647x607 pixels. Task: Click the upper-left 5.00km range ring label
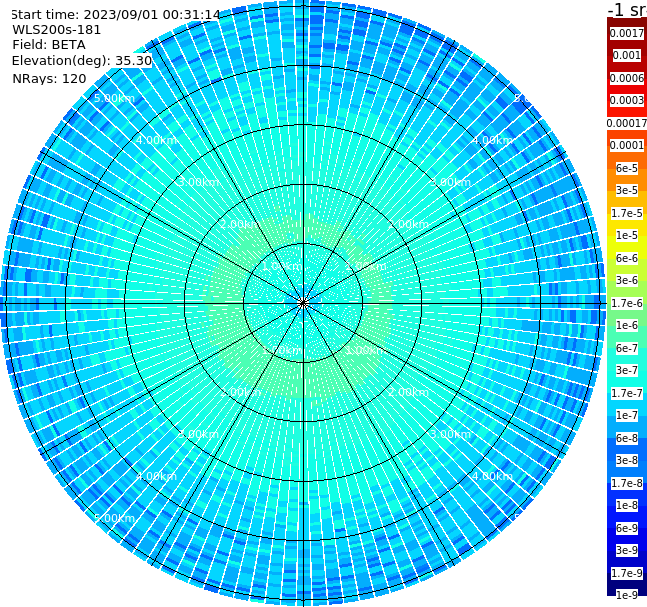pyautogui.click(x=114, y=98)
